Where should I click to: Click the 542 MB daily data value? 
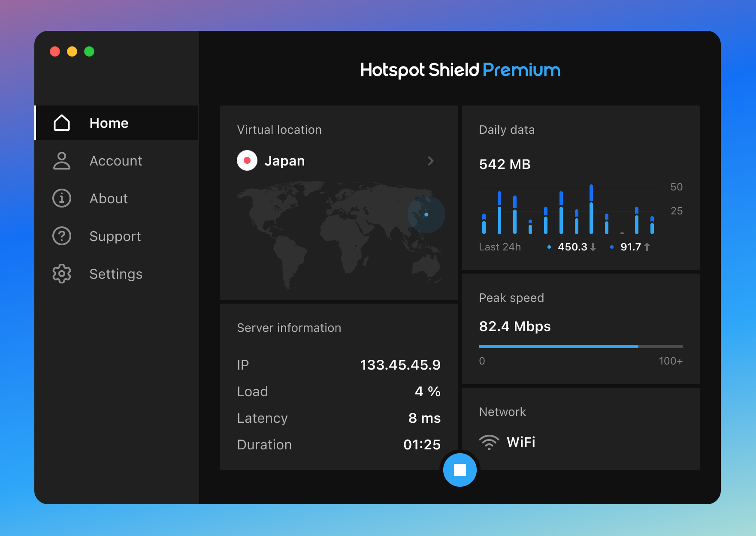pyautogui.click(x=505, y=164)
